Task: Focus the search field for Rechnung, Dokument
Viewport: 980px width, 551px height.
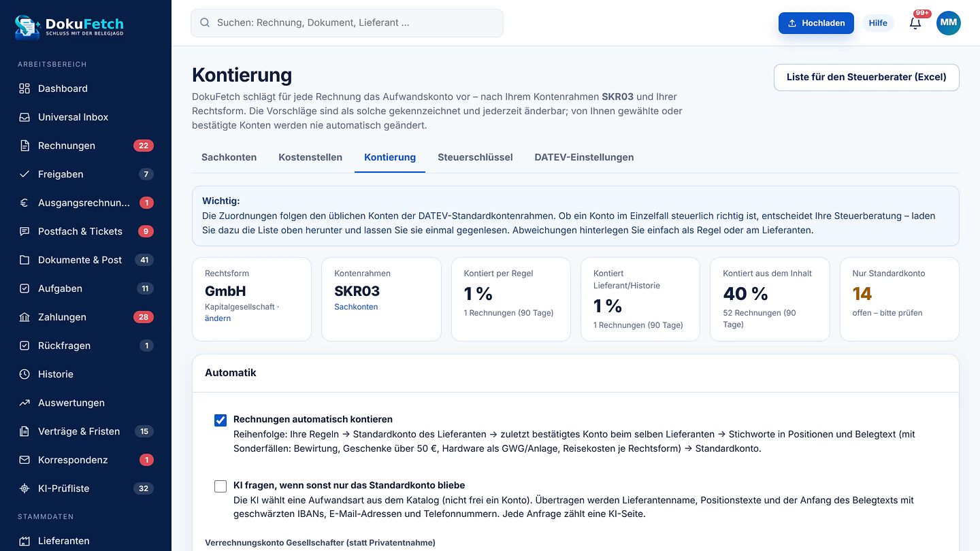Action: [347, 23]
